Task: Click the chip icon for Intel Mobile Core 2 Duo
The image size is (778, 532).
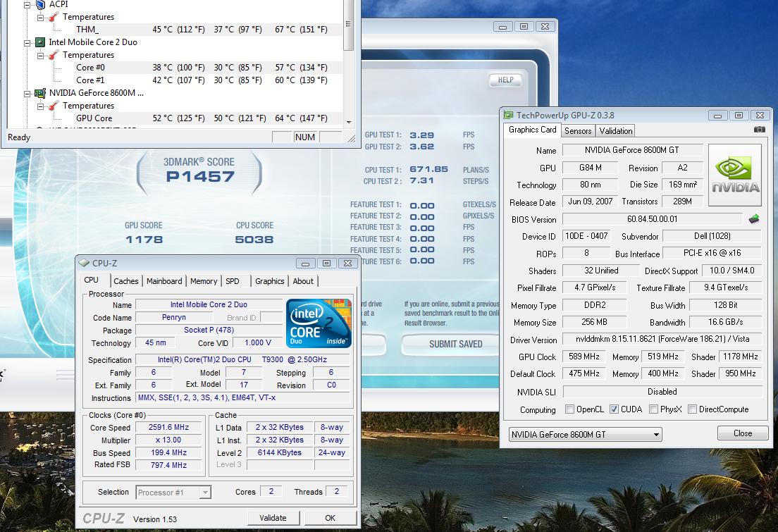Action: point(41,43)
